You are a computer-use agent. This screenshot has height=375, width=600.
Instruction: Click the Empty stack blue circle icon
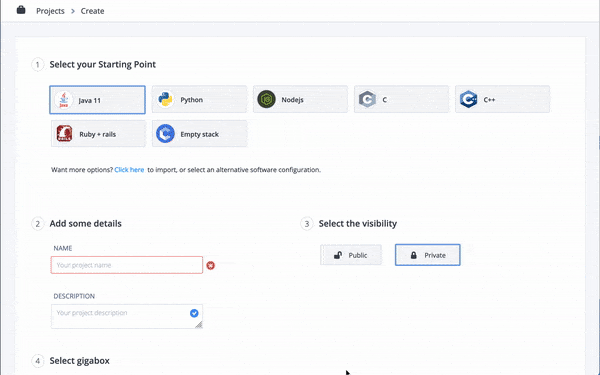click(165, 134)
